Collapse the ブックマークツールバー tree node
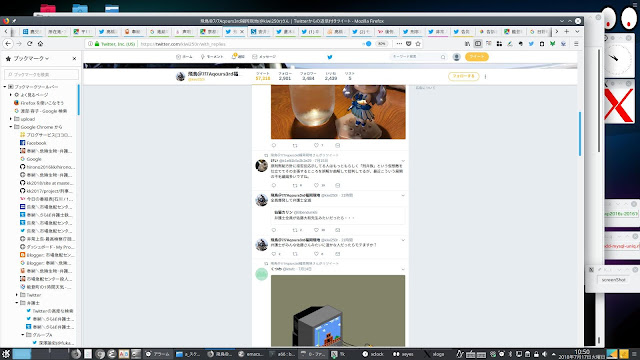This screenshot has width=640, height=360. click(5, 87)
